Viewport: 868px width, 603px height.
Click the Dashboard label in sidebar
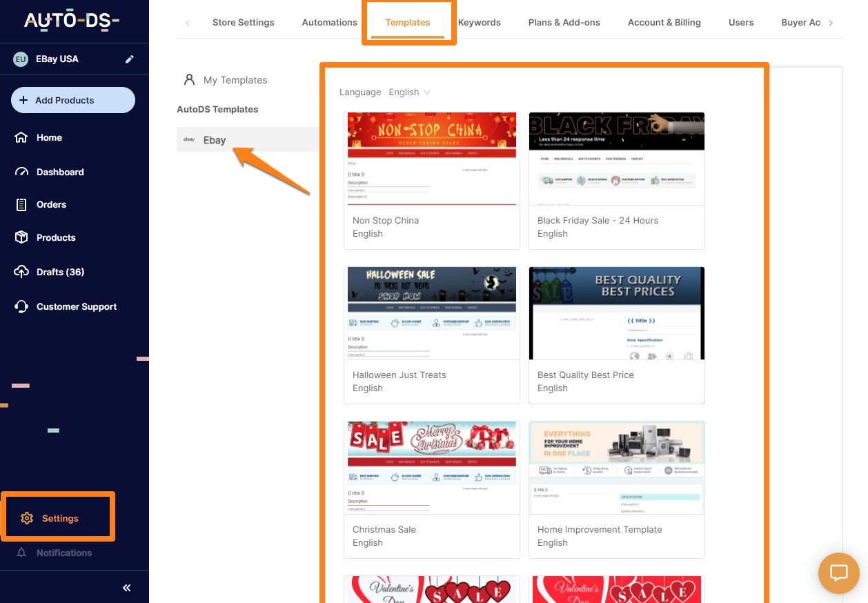60,172
